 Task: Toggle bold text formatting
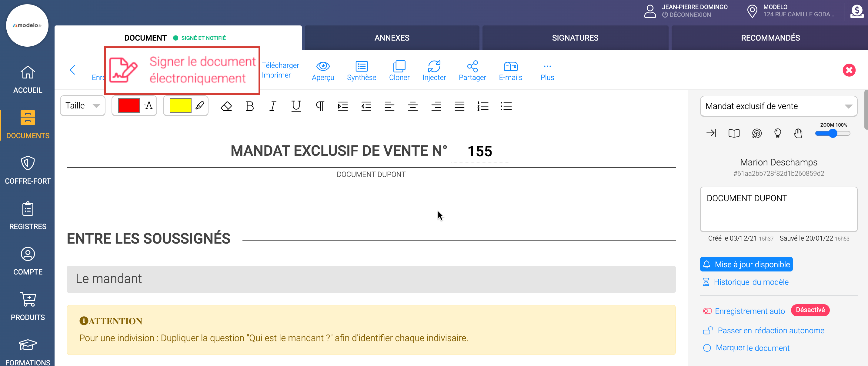point(250,106)
